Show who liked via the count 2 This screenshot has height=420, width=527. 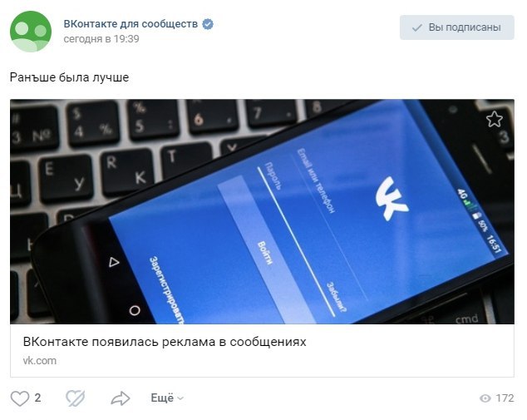coord(37,398)
